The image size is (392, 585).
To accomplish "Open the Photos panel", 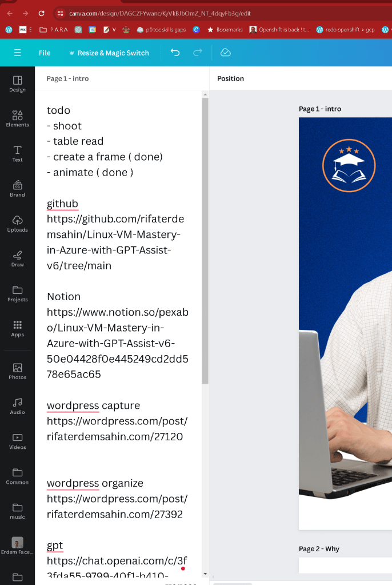I will pyautogui.click(x=17, y=372).
